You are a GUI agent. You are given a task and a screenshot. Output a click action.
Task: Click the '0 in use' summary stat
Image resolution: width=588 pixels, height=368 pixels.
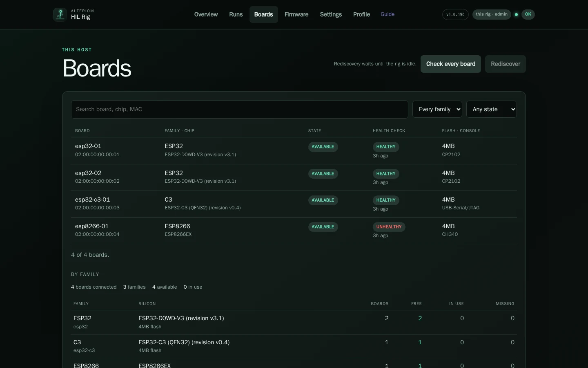pyautogui.click(x=193, y=287)
